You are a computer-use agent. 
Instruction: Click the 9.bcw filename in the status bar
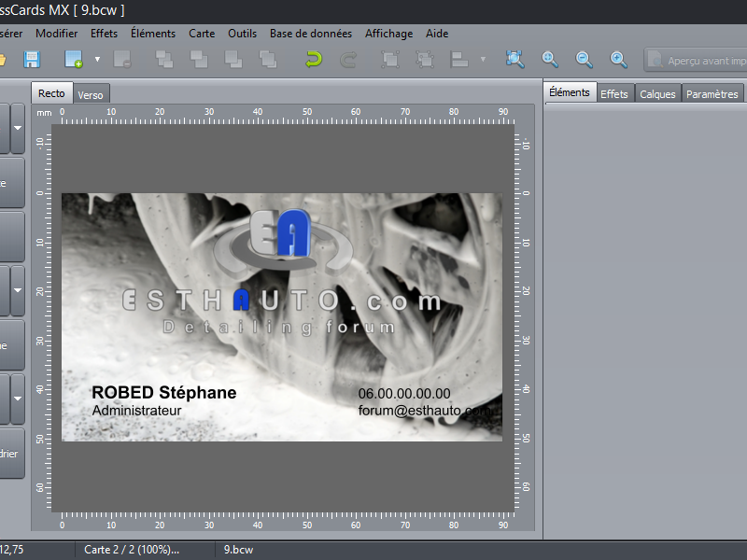(x=238, y=550)
